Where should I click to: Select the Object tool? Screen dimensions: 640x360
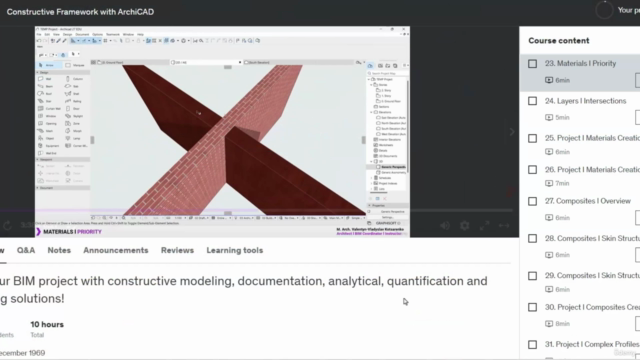(47, 138)
